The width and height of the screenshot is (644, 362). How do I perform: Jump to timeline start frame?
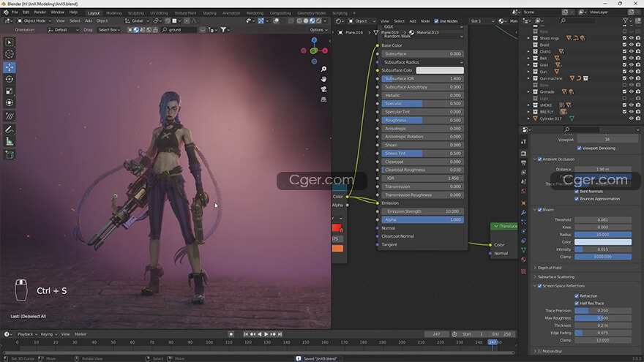[246, 334]
